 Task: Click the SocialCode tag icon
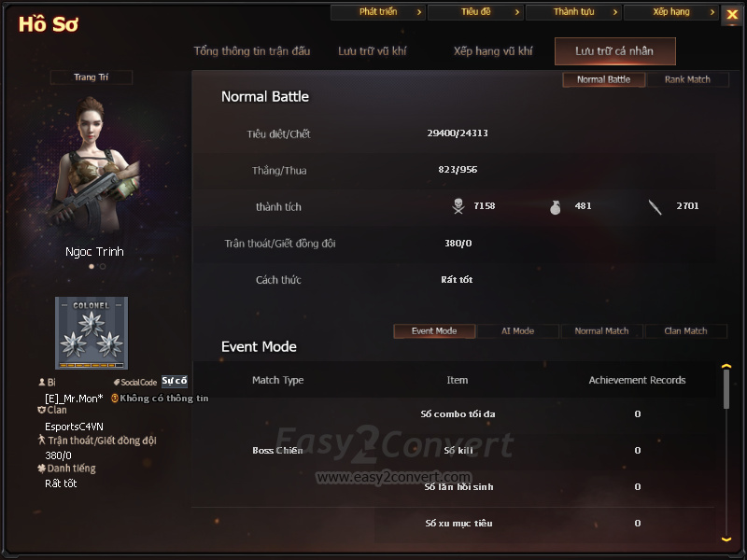(x=116, y=382)
